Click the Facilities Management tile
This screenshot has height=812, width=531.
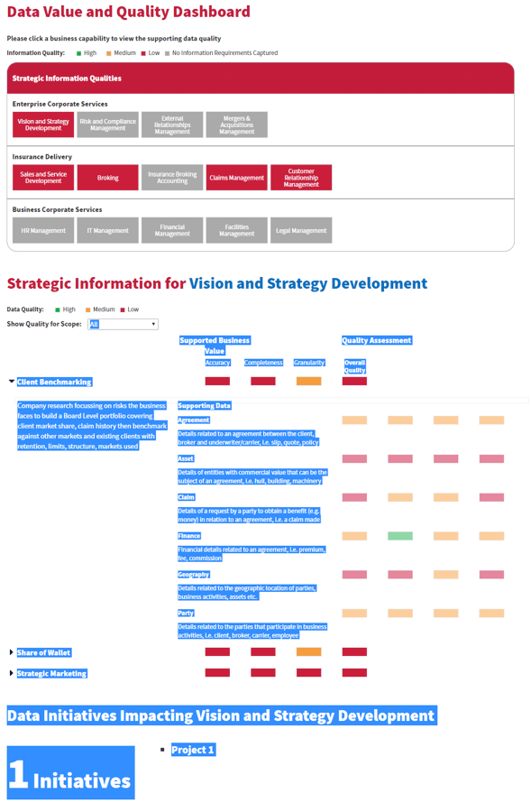(236, 230)
